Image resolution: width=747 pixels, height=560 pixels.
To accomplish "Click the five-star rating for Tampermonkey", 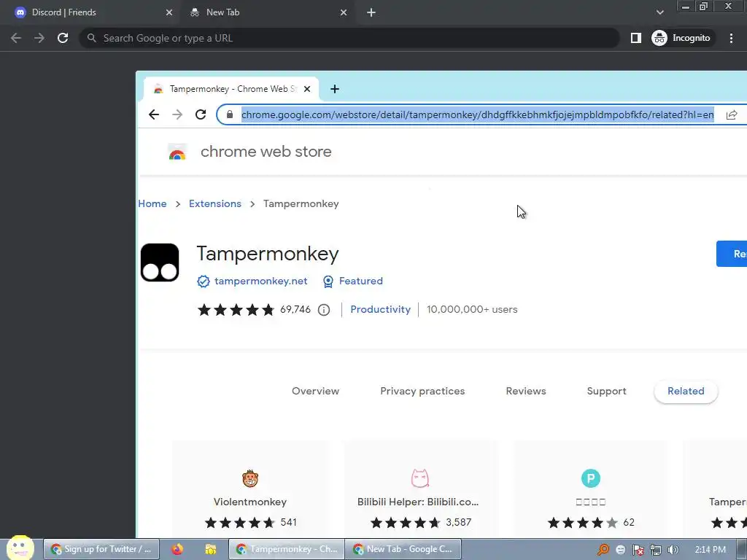I will [x=236, y=310].
